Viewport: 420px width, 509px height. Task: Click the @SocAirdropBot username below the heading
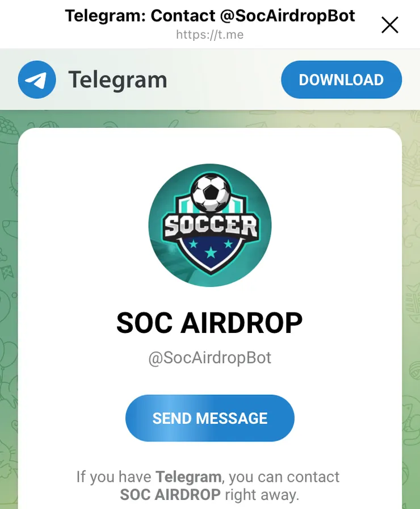(x=209, y=358)
